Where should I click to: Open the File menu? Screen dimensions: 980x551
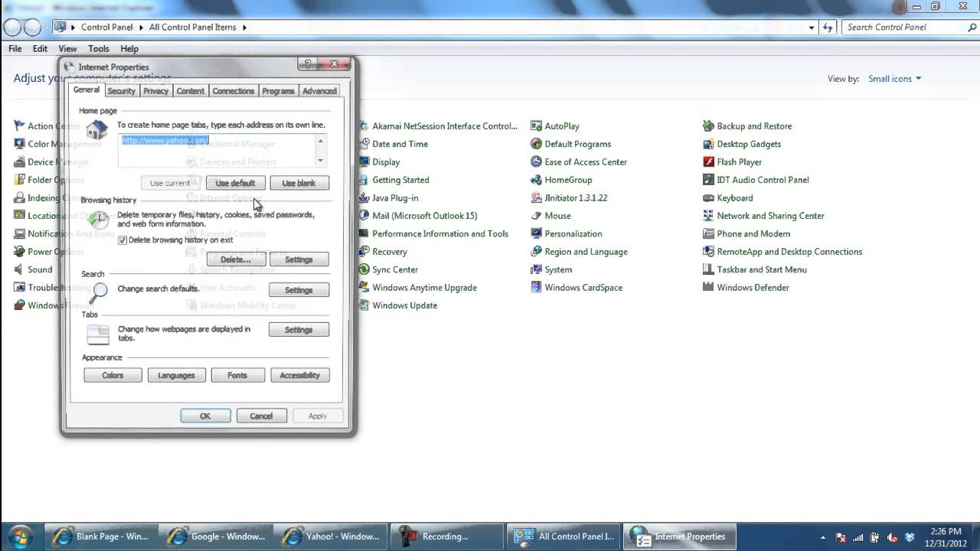(15, 49)
